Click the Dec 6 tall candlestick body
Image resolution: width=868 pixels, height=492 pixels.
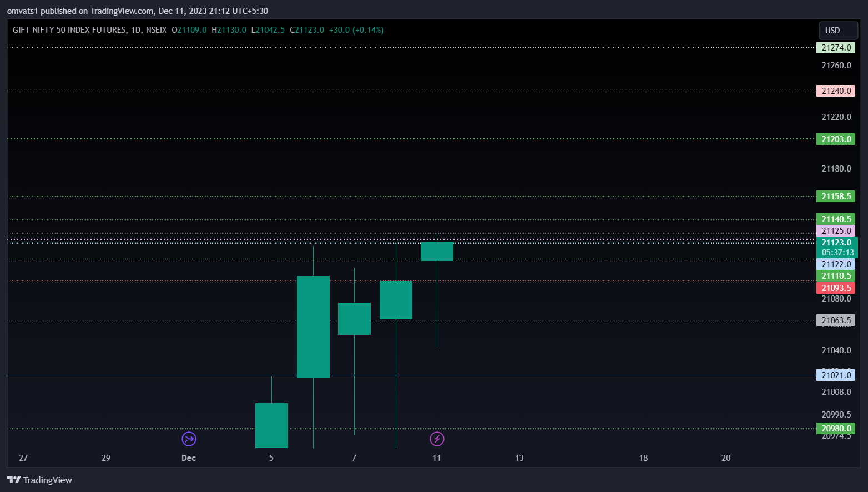point(313,327)
